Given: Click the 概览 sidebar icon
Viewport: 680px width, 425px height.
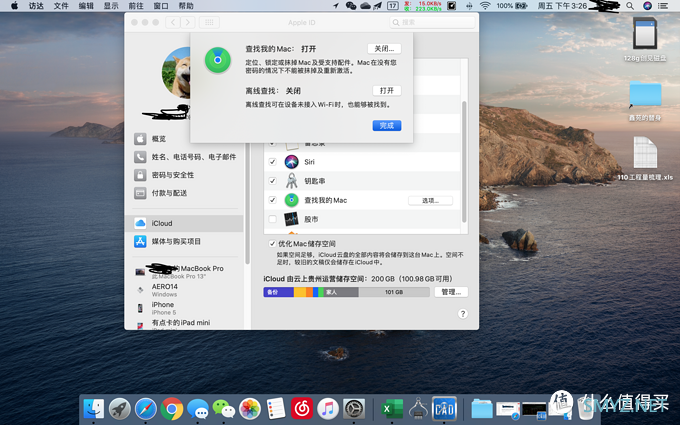Looking at the screenshot, I should click(x=140, y=139).
